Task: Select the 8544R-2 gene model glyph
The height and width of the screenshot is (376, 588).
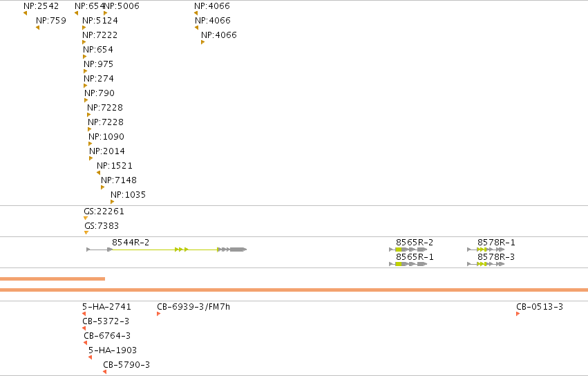Action: 167,250
